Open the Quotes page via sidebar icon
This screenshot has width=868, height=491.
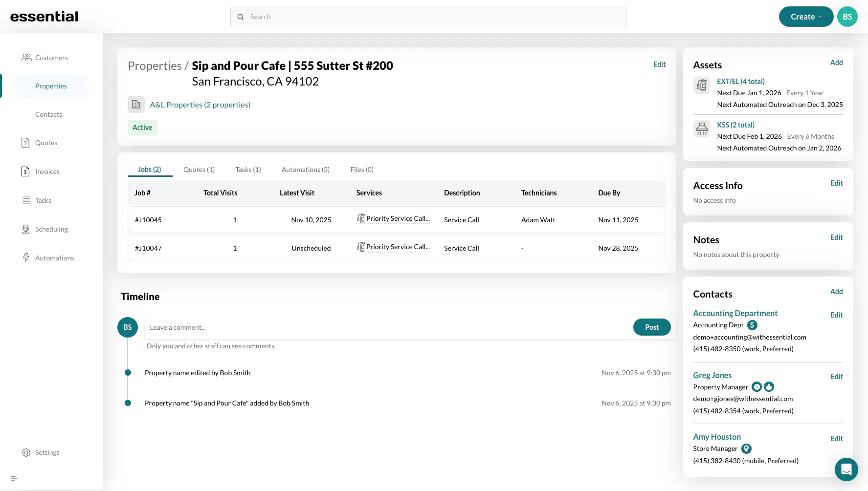coord(26,143)
